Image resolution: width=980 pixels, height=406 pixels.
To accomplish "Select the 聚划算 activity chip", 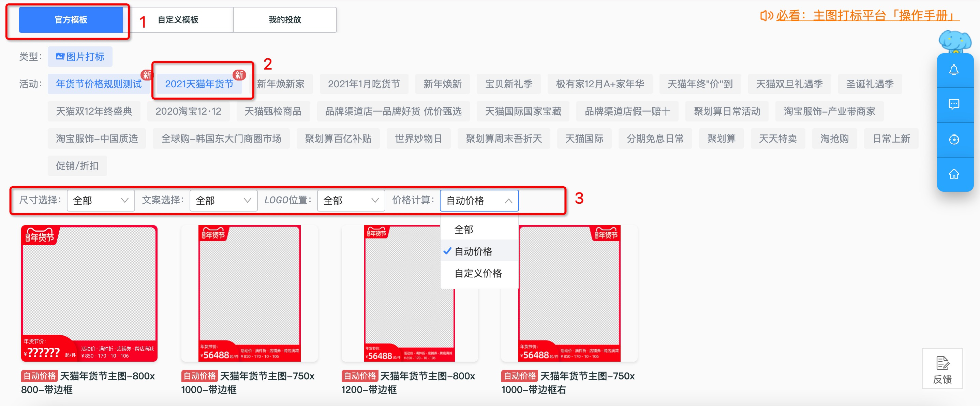I will click(x=721, y=139).
